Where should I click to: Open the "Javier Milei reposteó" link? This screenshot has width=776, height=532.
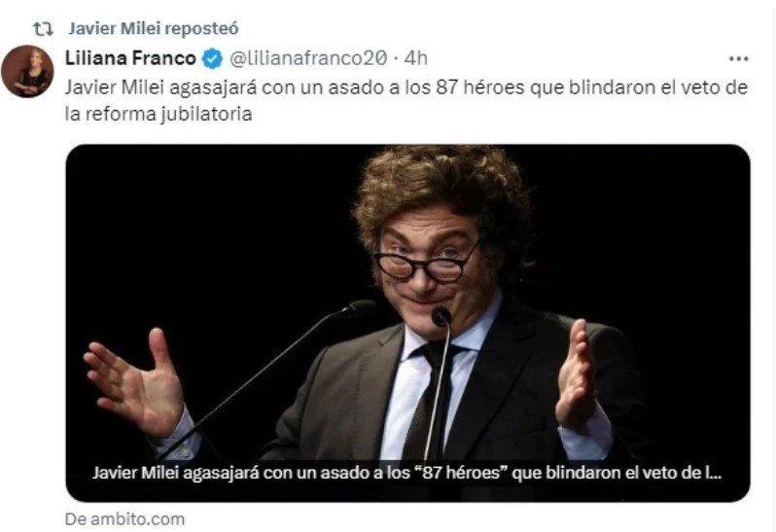[154, 29]
